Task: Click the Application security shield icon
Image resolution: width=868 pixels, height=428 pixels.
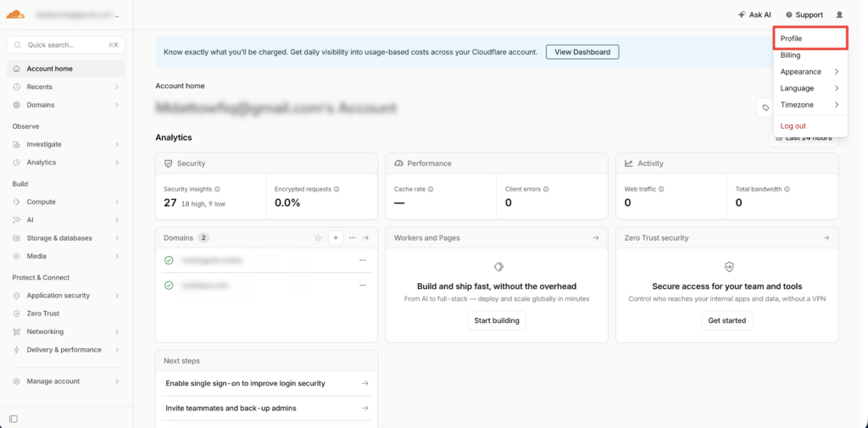Action: tap(17, 296)
